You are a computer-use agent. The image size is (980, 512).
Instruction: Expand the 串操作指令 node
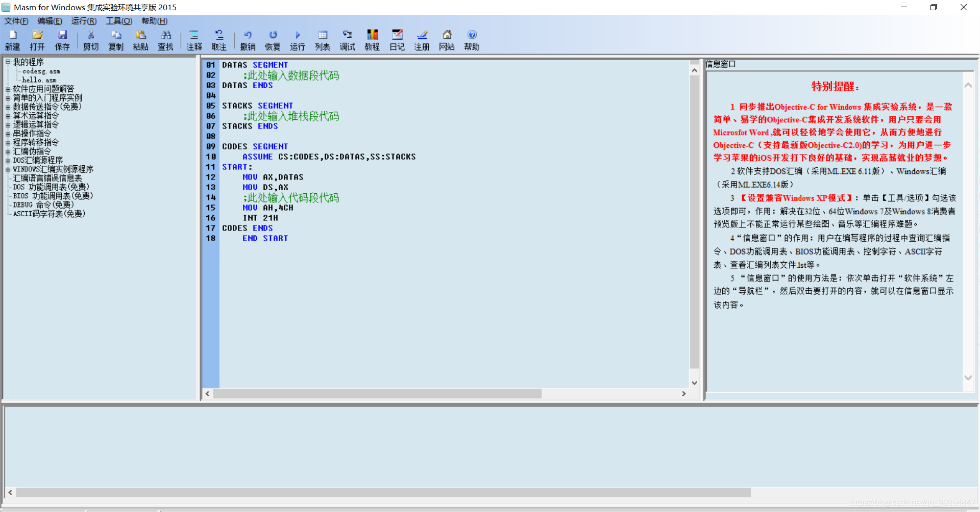pos(8,134)
